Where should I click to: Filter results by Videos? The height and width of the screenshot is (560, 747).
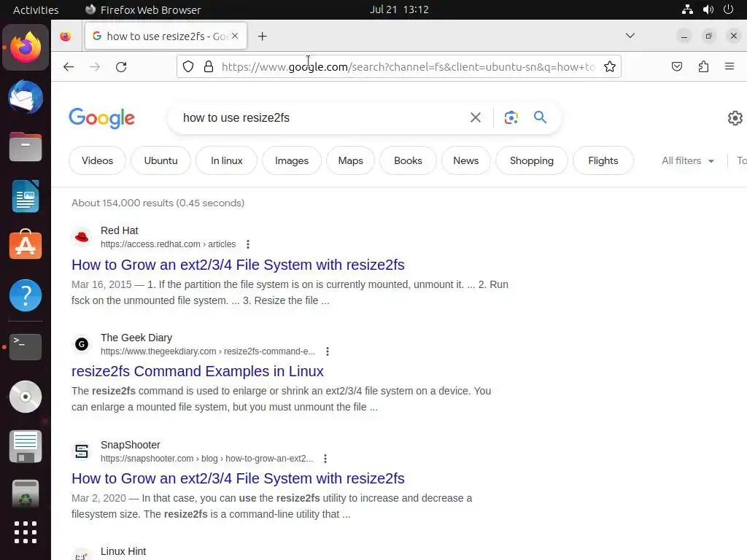point(97,160)
